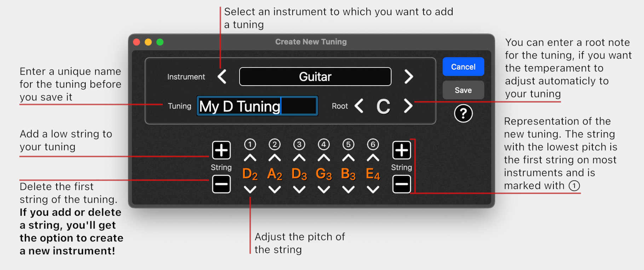This screenshot has height=270, width=644.
Task: Switch to previous root note
Action: (359, 106)
